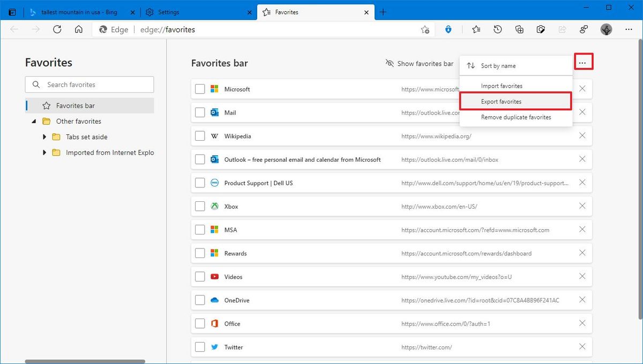Viewport: 643px width, 364px height.
Task: Expand the Tabs set aside folder
Action: pos(44,136)
